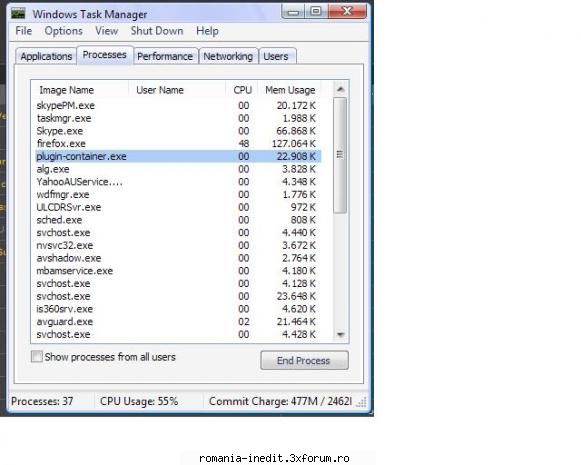
Task: Open the File menu
Action: coord(24,31)
